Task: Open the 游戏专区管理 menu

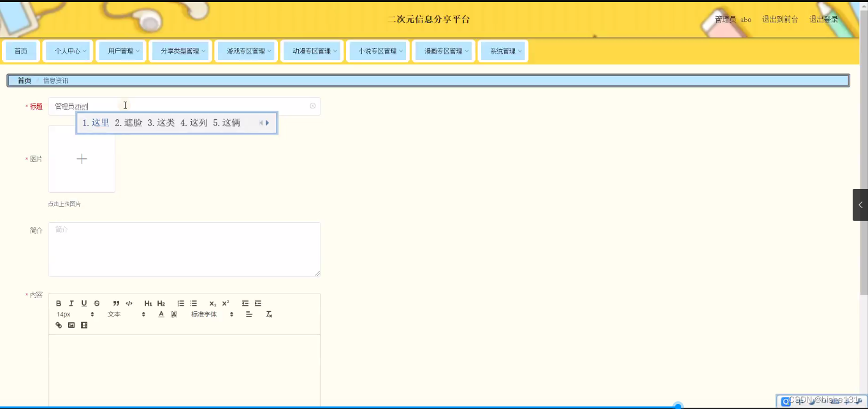Action: tap(247, 50)
